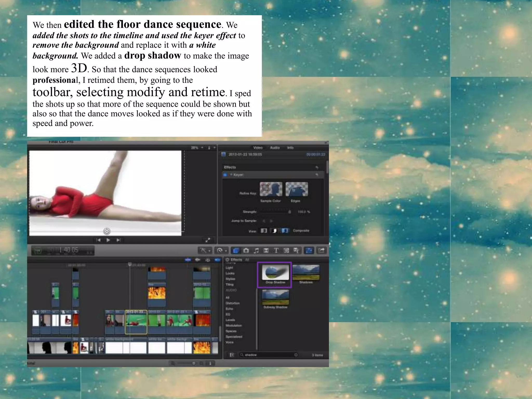Select the Matte view button in Keyer
The height and width of the screenshot is (399, 532).
coord(274,231)
